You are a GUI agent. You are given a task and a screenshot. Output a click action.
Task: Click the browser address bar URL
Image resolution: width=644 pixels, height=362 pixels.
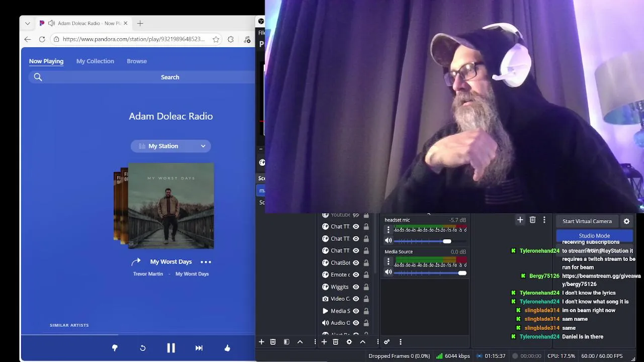coord(134,39)
